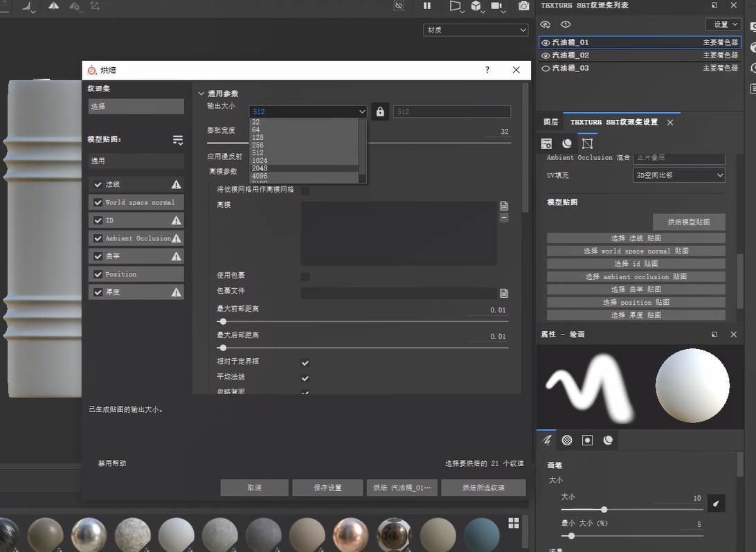This screenshot has width=756, height=552.
Task: Click the output size lock icon
Action: point(379,112)
